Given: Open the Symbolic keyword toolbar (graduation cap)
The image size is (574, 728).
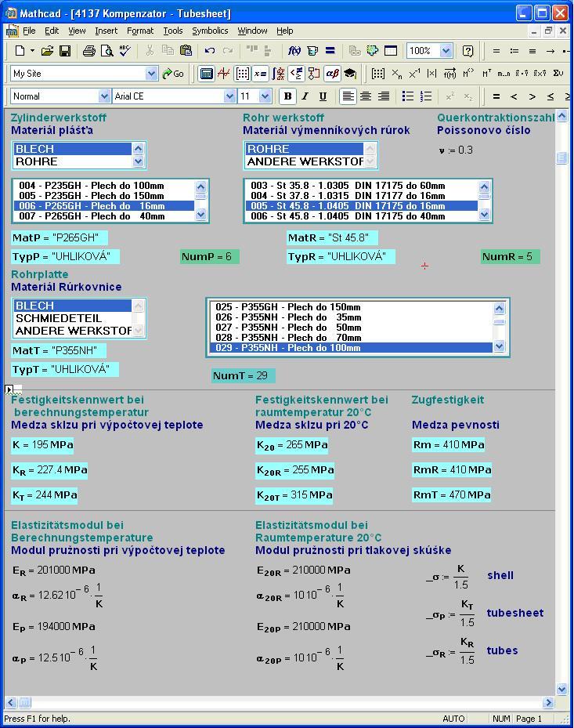Looking at the screenshot, I should coord(350,74).
